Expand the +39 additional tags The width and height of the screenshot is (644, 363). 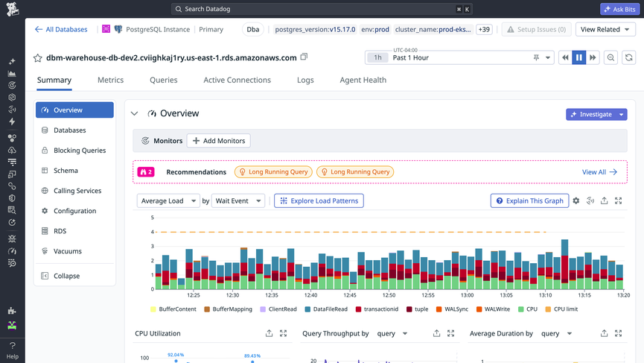(x=484, y=30)
